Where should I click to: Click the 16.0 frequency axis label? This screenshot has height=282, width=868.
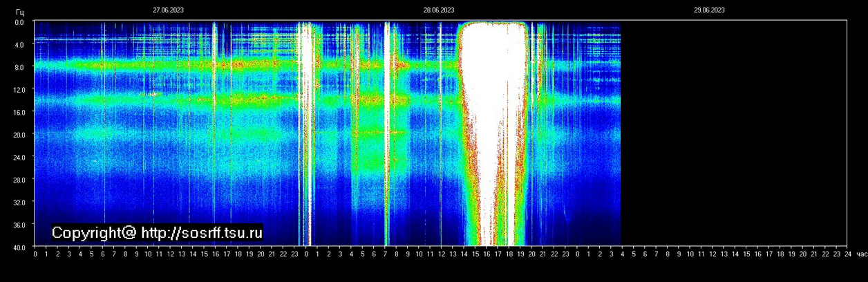tap(19, 112)
